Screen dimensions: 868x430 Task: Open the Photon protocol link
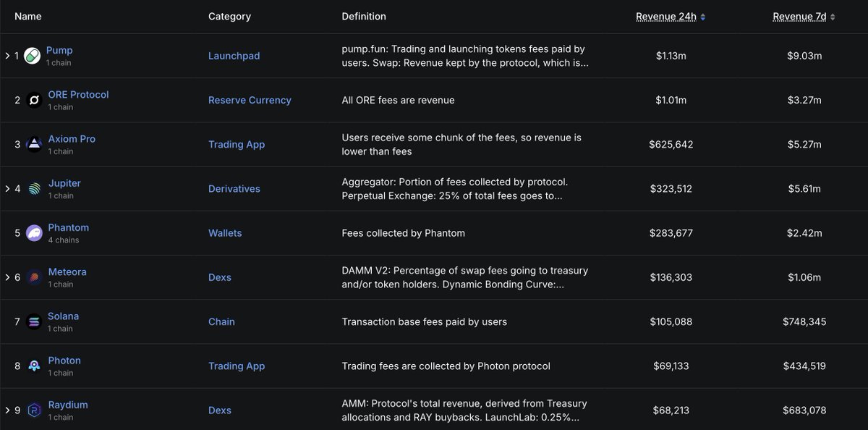pyautogui.click(x=64, y=361)
